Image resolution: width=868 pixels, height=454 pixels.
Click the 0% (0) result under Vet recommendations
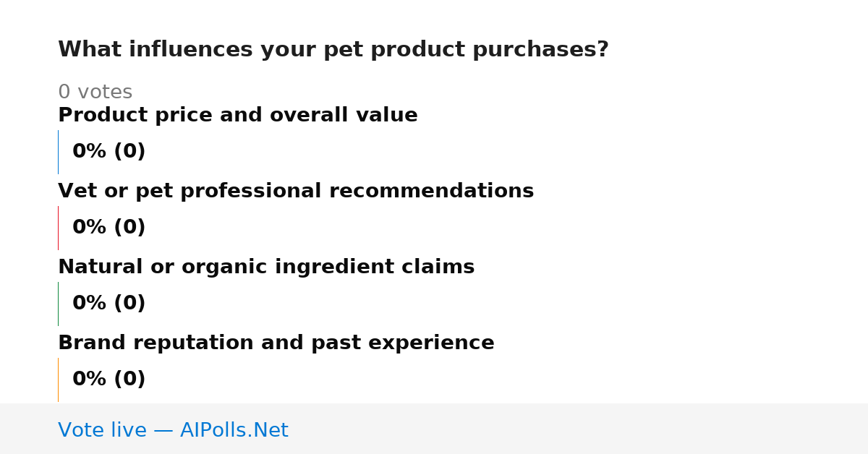coord(109,228)
